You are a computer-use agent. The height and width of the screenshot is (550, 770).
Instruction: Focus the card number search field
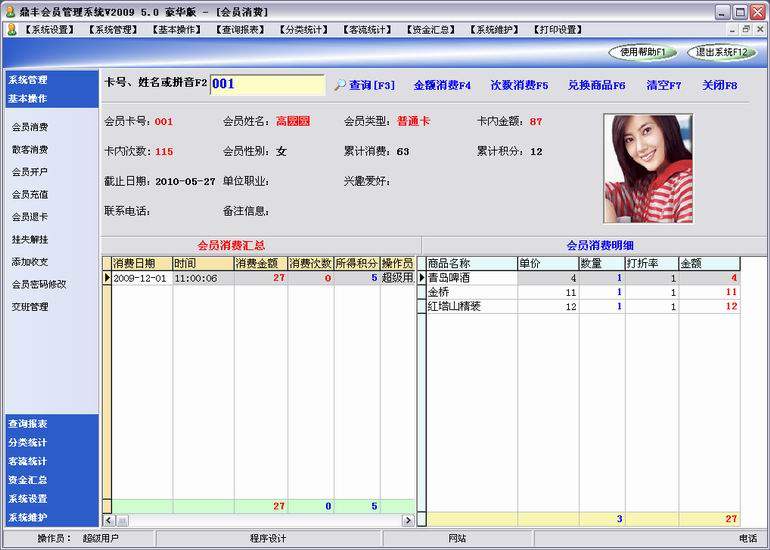[268, 84]
